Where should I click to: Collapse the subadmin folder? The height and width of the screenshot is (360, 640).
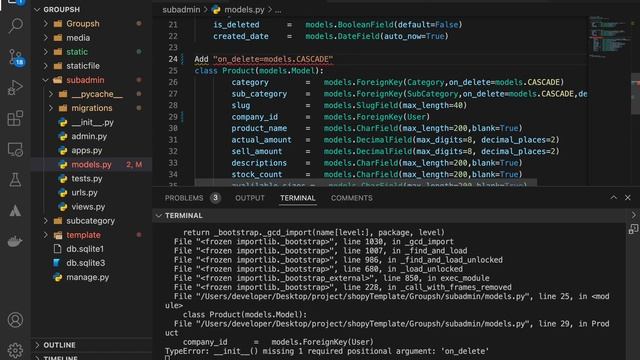(x=80, y=80)
